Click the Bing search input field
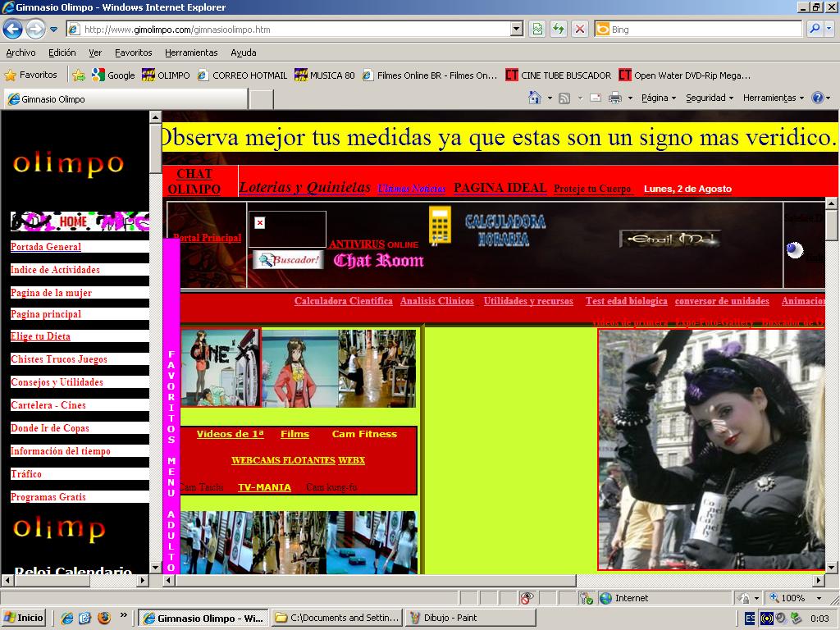This screenshot has height=630, width=840. click(704, 30)
